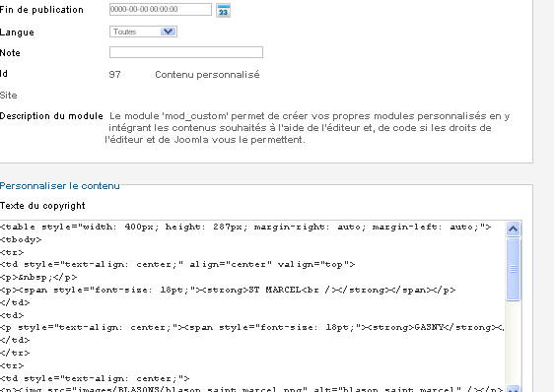Click the img src blason_saint_marcel line

[x=251, y=389]
